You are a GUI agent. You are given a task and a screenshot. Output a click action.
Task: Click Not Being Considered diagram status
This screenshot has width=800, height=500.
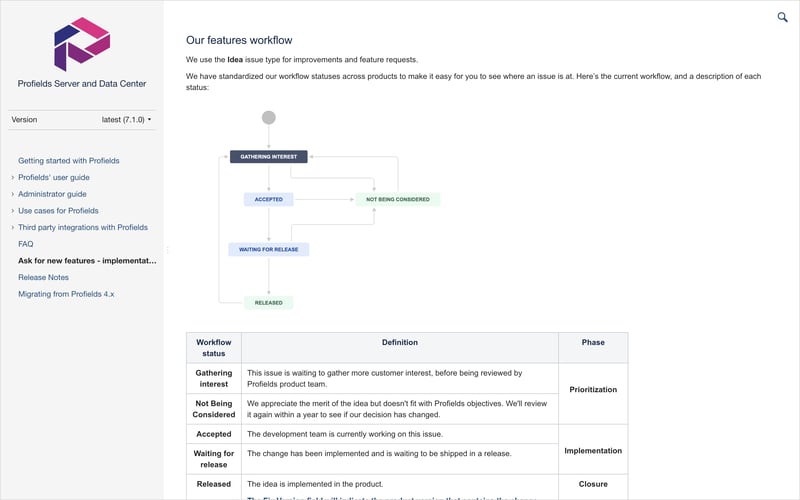(x=397, y=199)
